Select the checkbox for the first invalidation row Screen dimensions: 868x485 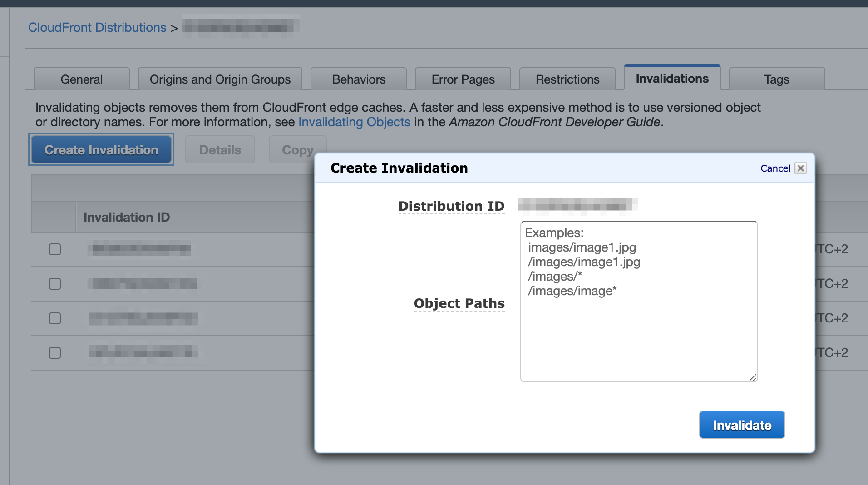(54, 249)
